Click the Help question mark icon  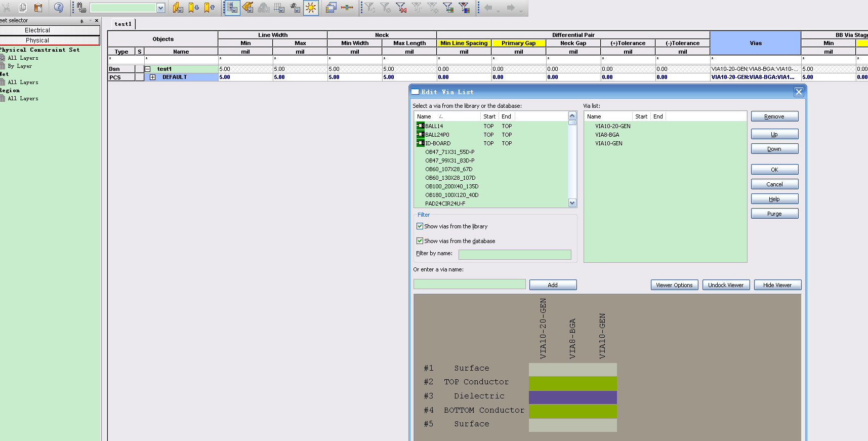point(59,8)
